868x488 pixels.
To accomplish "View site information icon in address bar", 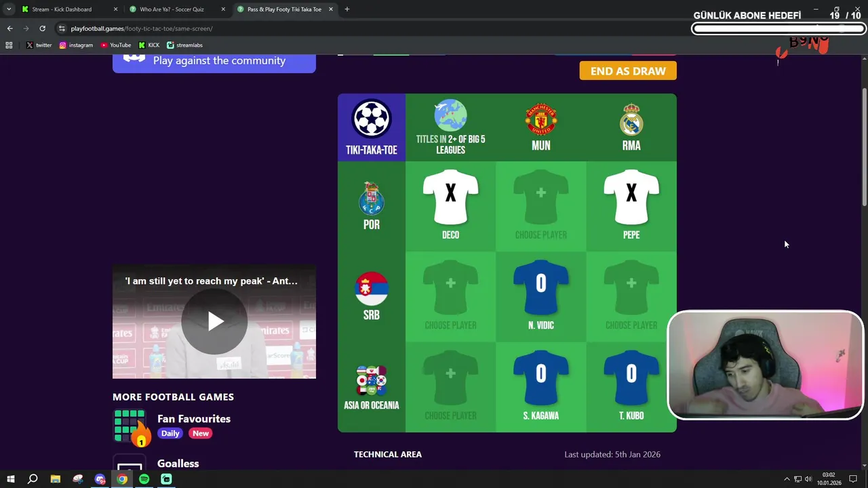I will click(62, 28).
